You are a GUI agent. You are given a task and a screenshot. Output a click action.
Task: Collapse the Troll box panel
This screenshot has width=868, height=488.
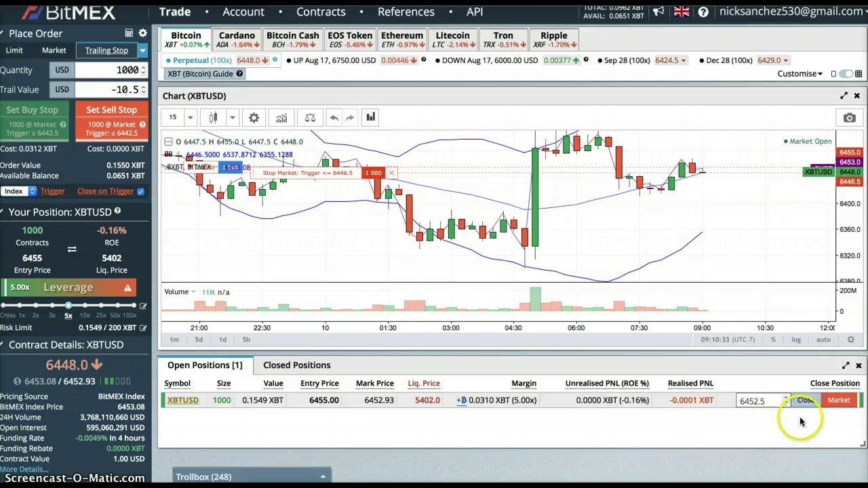(x=323, y=477)
